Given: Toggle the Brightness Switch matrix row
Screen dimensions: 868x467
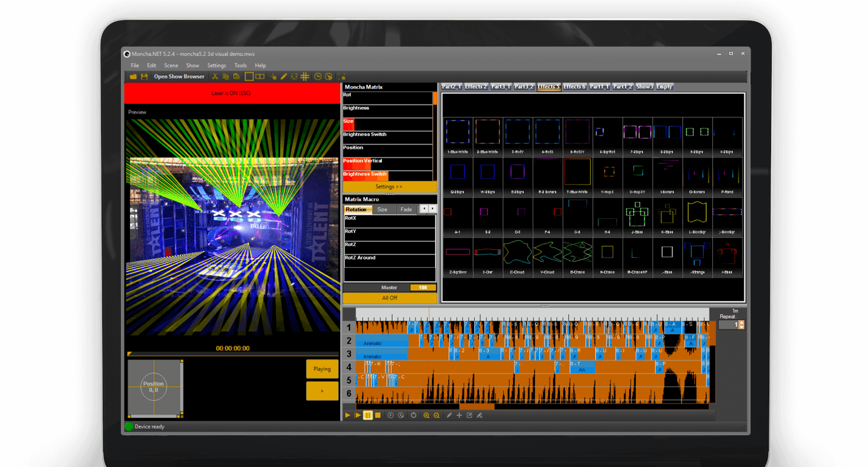Looking at the screenshot, I should coord(387,137).
